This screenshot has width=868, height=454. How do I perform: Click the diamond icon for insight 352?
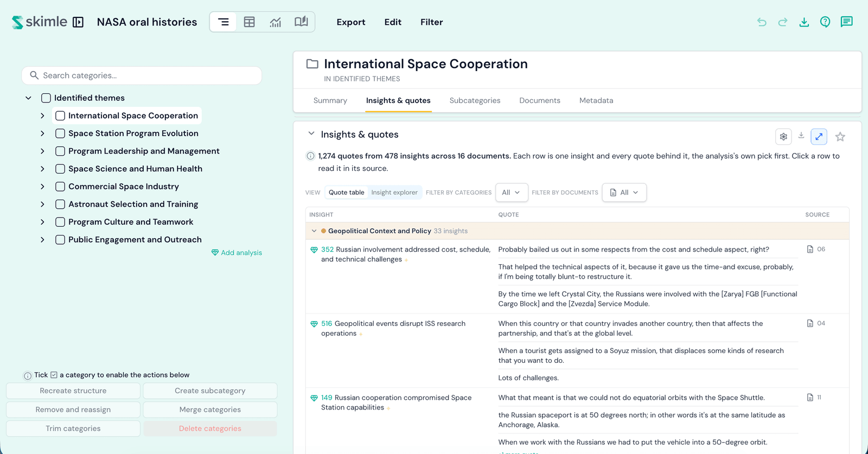[314, 250]
